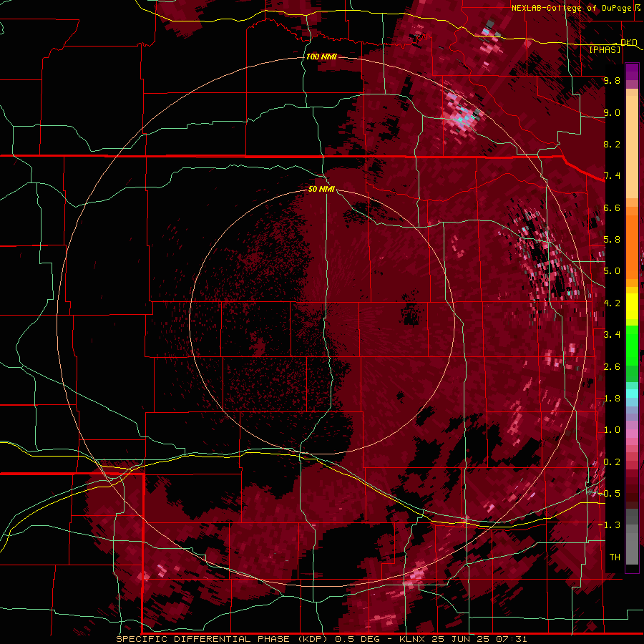Viewport: 644px width, 644px height.
Task: Click the NEXLAB-College of DuPage credit text
Action: pos(571,8)
